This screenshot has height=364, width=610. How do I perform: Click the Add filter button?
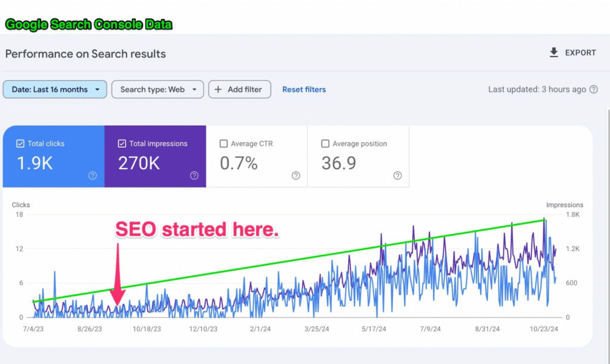pos(239,89)
